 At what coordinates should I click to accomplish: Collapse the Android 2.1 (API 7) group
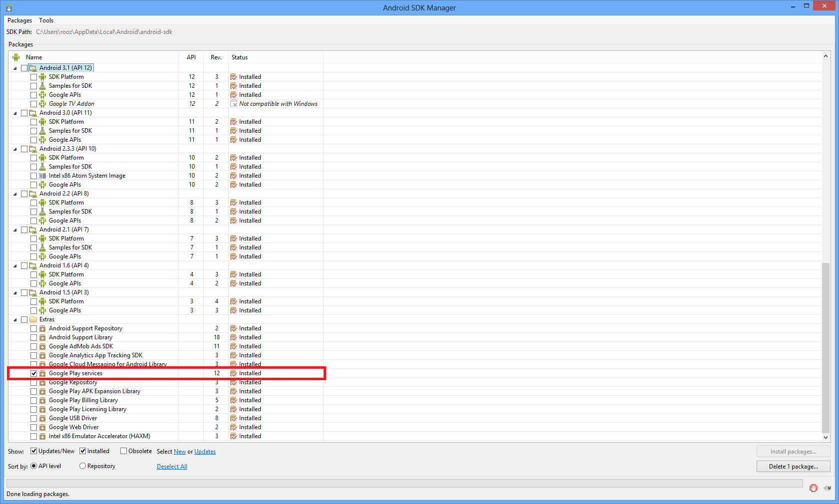[x=15, y=230]
